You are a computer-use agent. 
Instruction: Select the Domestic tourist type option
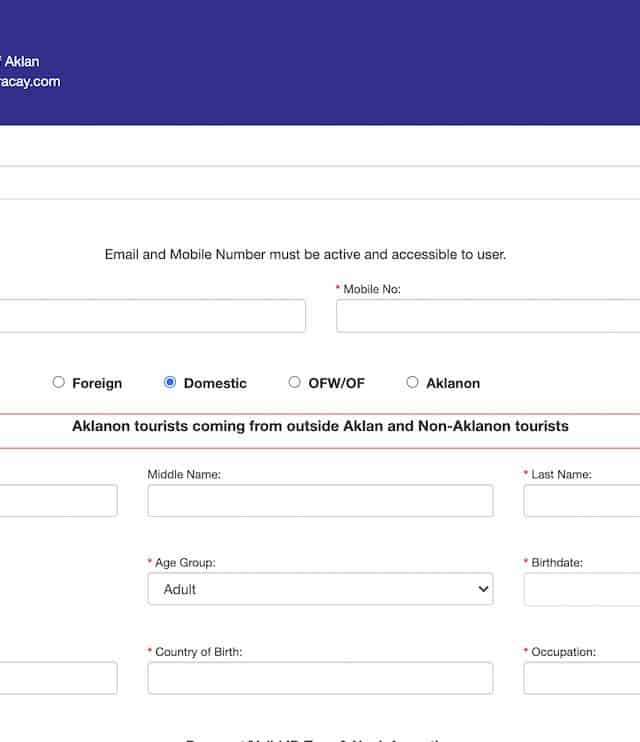(x=170, y=382)
